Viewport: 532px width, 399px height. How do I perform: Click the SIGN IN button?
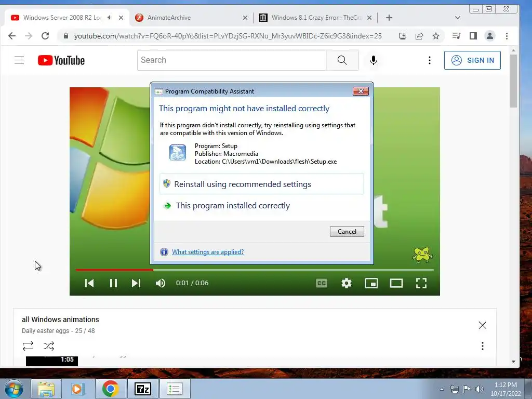pyautogui.click(x=472, y=60)
